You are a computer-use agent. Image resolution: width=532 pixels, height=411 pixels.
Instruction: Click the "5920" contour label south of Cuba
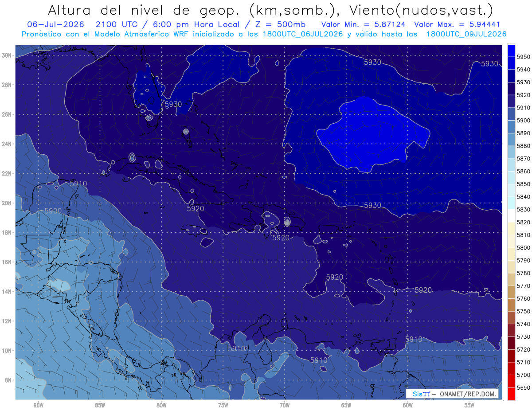pos(196,208)
